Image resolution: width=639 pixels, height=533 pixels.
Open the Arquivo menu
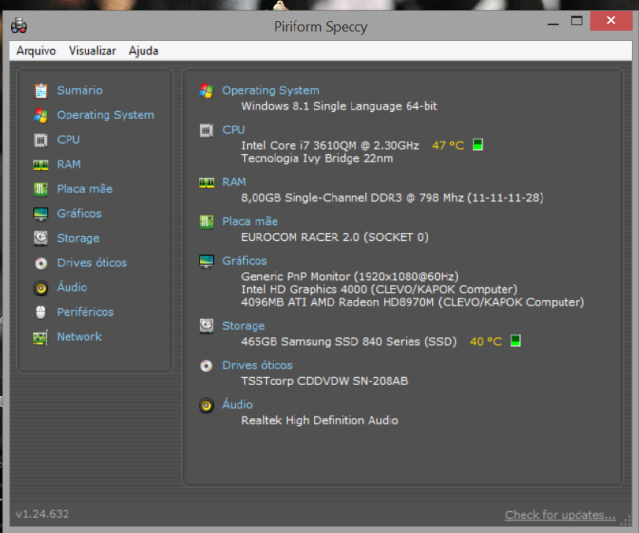click(x=36, y=51)
